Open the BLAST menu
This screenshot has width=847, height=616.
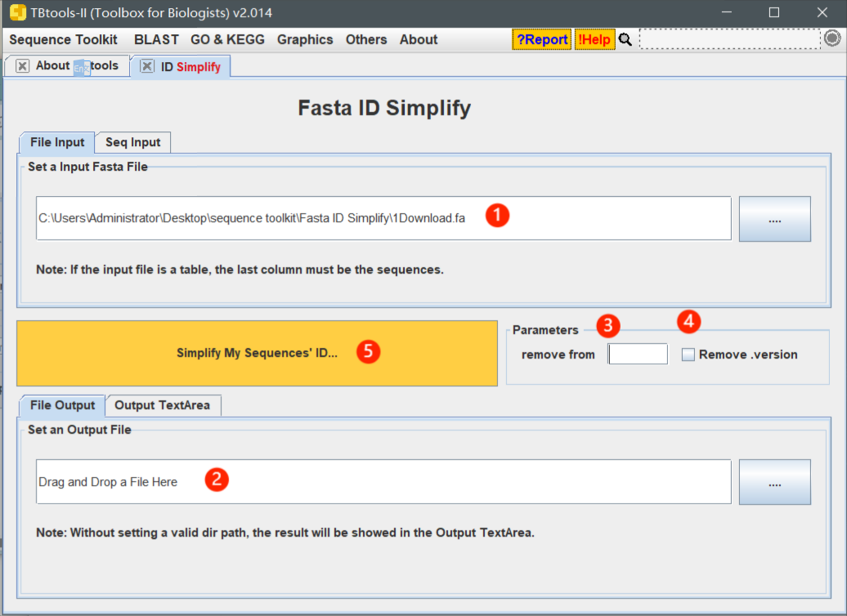pyautogui.click(x=156, y=39)
